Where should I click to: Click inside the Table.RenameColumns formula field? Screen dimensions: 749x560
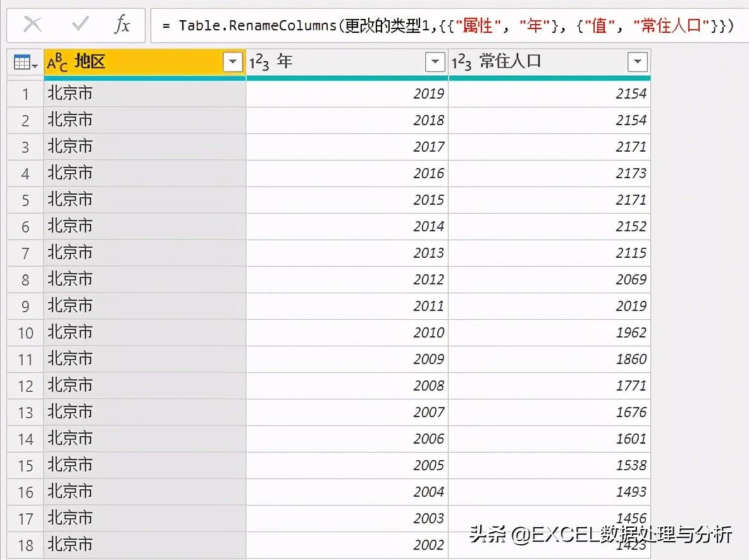[x=443, y=25]
